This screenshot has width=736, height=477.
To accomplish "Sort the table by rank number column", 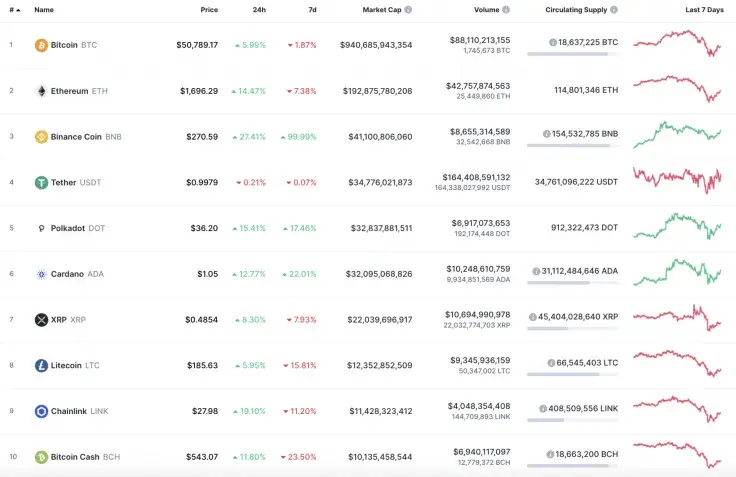I will pos(12,9).
